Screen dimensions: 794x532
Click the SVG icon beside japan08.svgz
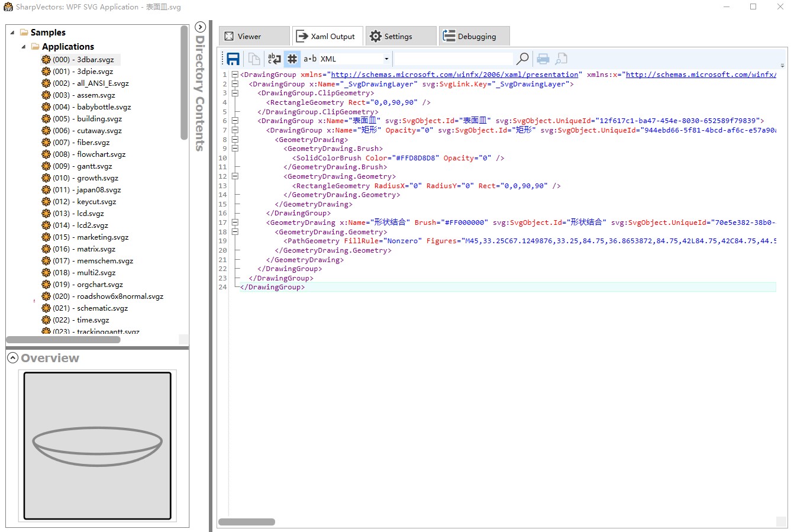pos(46,189)
